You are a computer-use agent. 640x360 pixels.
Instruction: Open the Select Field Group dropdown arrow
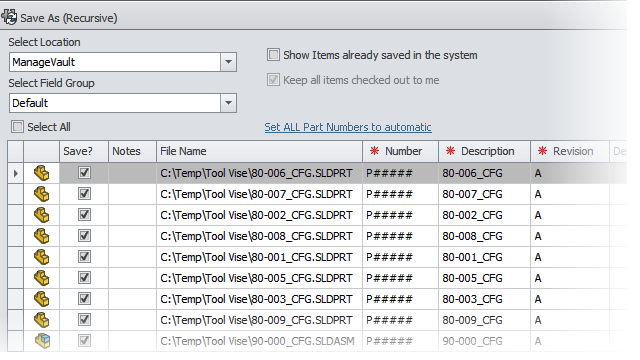[229, 103]
